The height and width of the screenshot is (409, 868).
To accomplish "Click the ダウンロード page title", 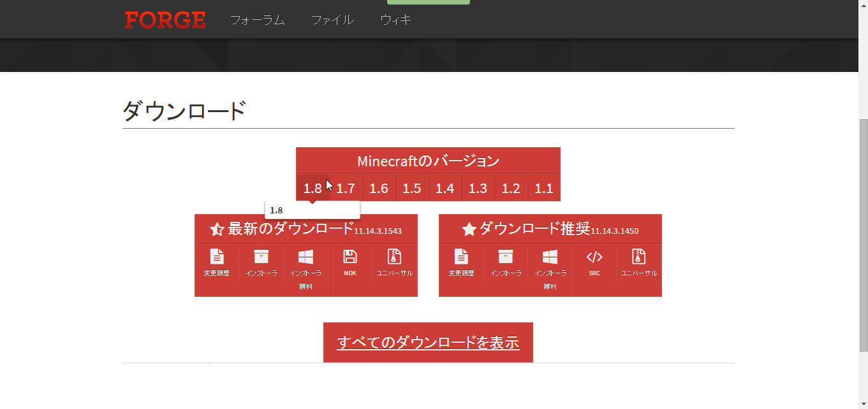I will point(184,111).
